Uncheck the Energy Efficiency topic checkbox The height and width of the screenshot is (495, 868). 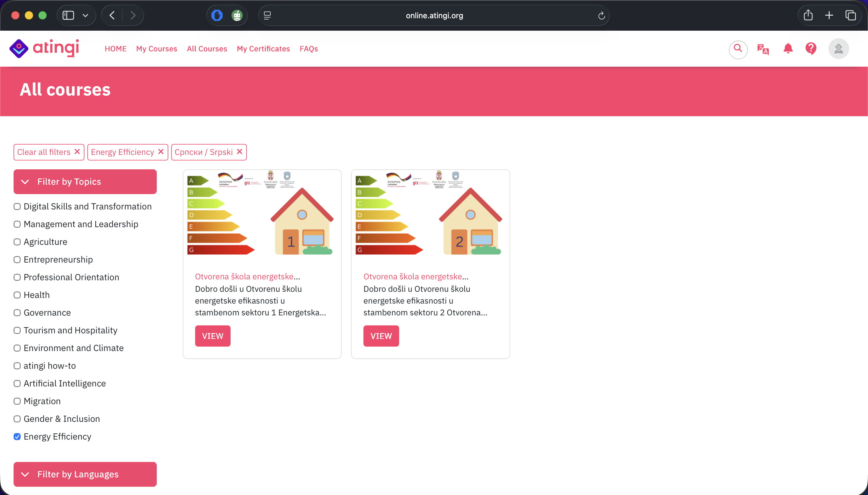(17, 437)
